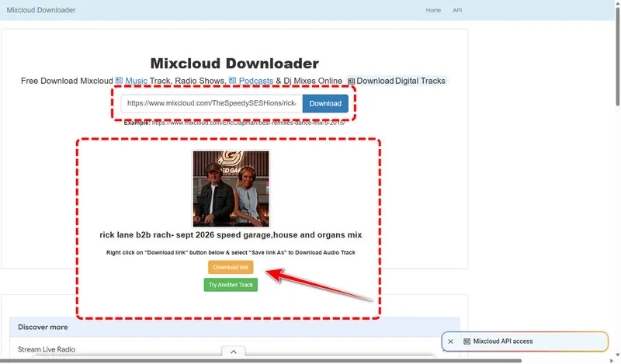Click the icon beside the Music link
Viewport: 621px width, 364px height.
coord(119,81)
